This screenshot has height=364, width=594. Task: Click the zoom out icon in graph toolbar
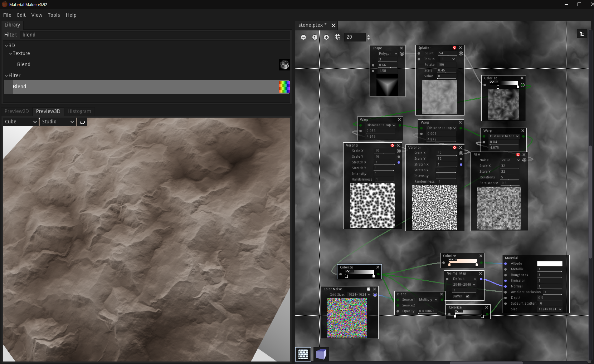[303, 37]
